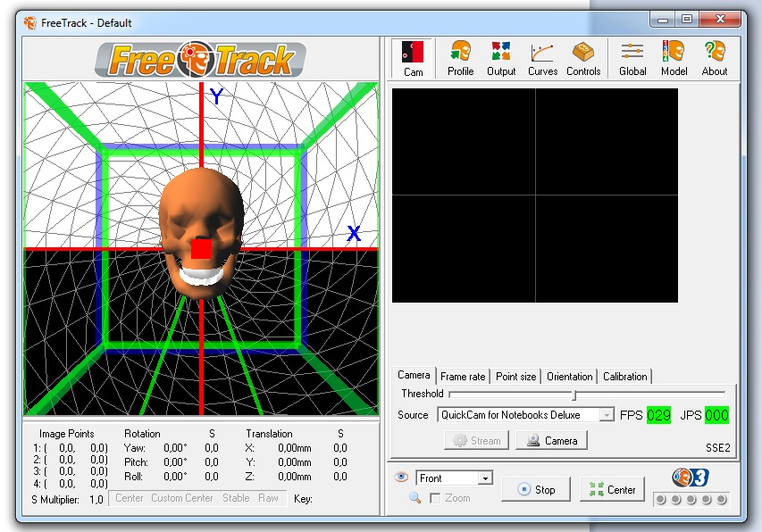Image resolution: width=762 pixels, height=532 pixels.
Task: Click the black camera preview area
Action: coord(534,195)
